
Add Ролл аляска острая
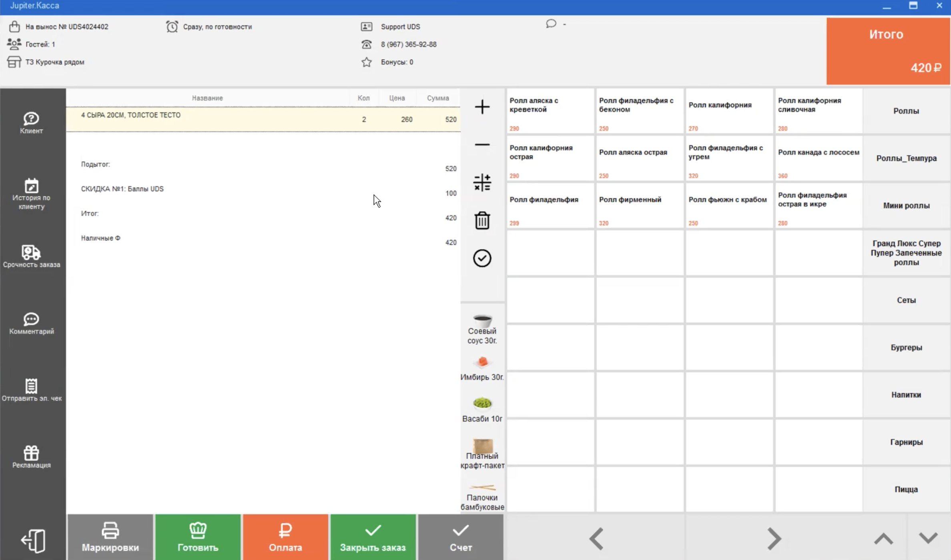pos(640,158)
